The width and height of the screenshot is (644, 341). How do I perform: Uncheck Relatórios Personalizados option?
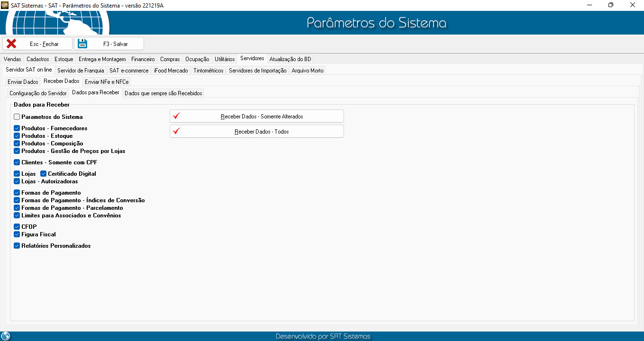pyautogui.click(x=17, y=246)
